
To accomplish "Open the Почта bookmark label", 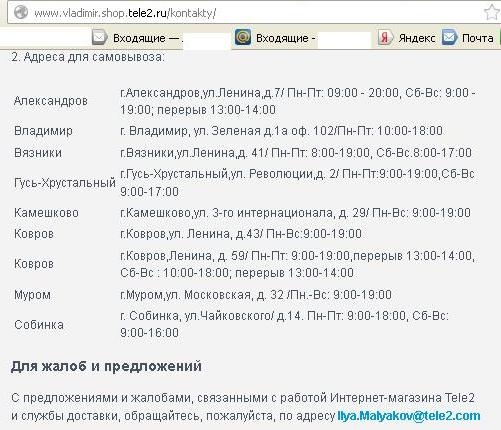I will point(477,38).
